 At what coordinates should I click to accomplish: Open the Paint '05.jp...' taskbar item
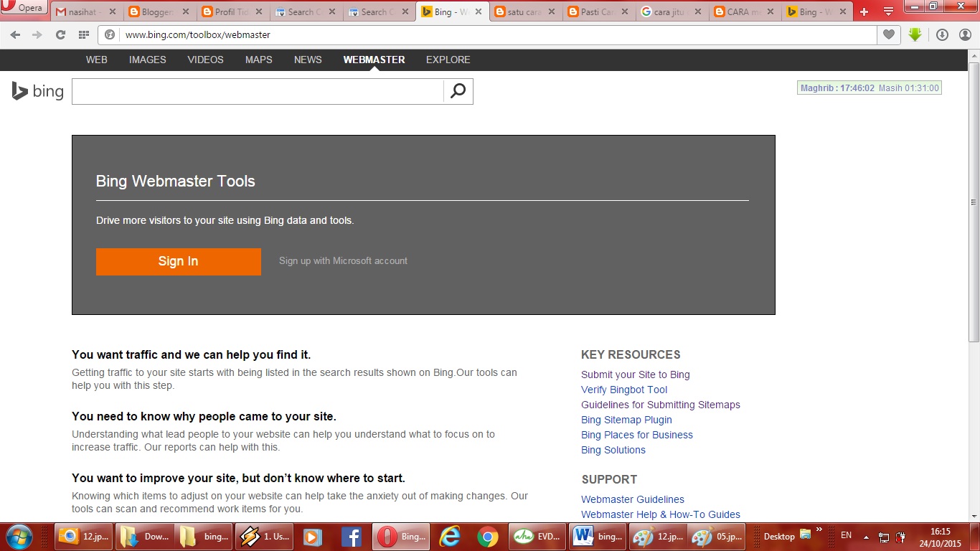(717, 536)
